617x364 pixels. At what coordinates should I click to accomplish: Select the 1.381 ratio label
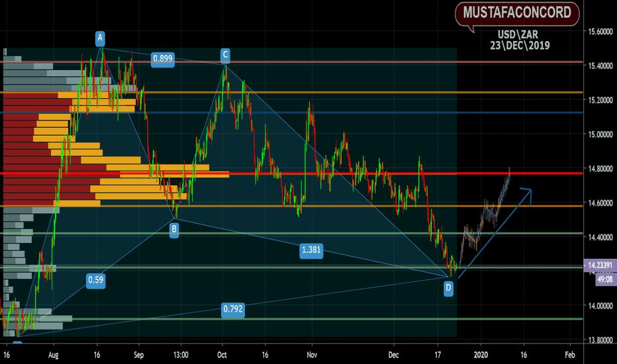[311, 250]
